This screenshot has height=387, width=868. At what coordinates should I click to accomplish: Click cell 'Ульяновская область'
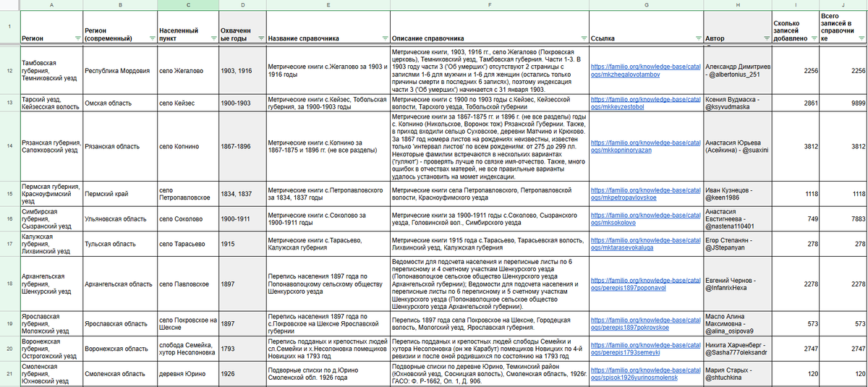pyautogui.click(x=119, y=218)
